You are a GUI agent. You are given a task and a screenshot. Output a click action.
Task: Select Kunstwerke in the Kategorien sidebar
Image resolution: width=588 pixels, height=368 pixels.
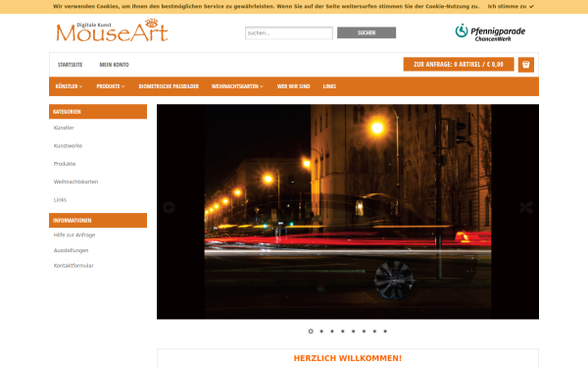coord(68,145)
